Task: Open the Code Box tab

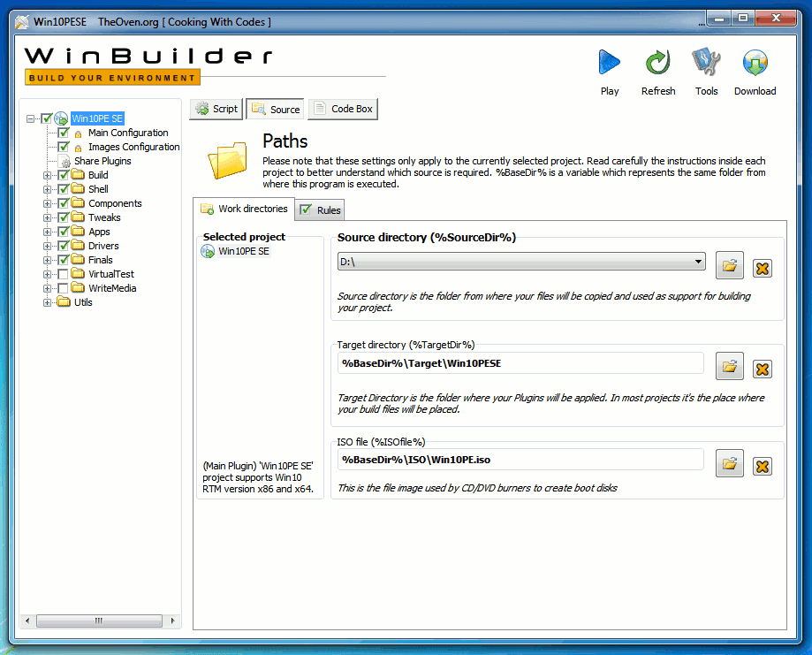Action: tap(343, 109)
